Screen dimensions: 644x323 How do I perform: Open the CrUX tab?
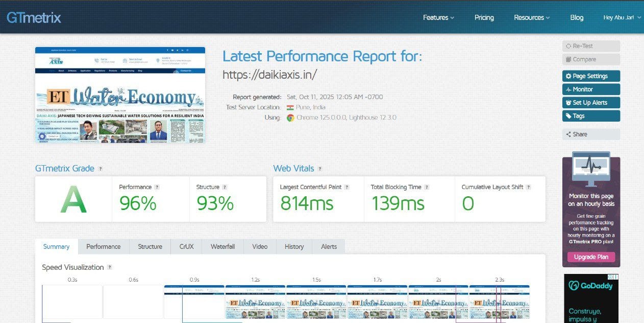pos(186,246)
